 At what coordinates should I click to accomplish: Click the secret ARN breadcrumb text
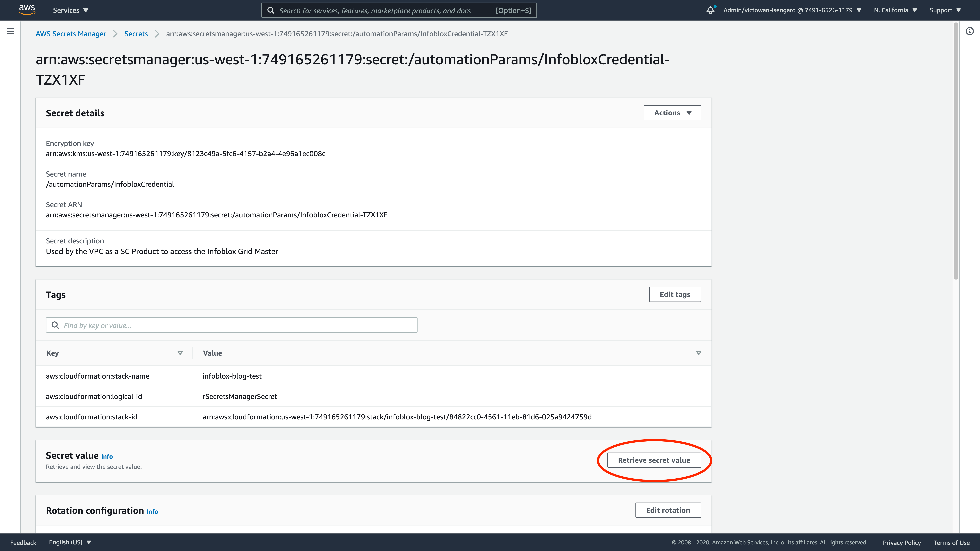point(337,34)
